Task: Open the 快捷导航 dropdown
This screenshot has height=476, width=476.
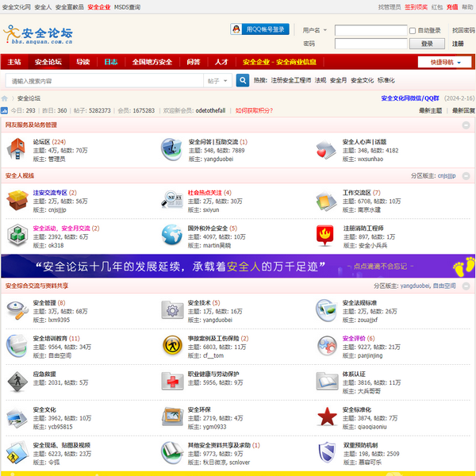Action: coord(444,62)
